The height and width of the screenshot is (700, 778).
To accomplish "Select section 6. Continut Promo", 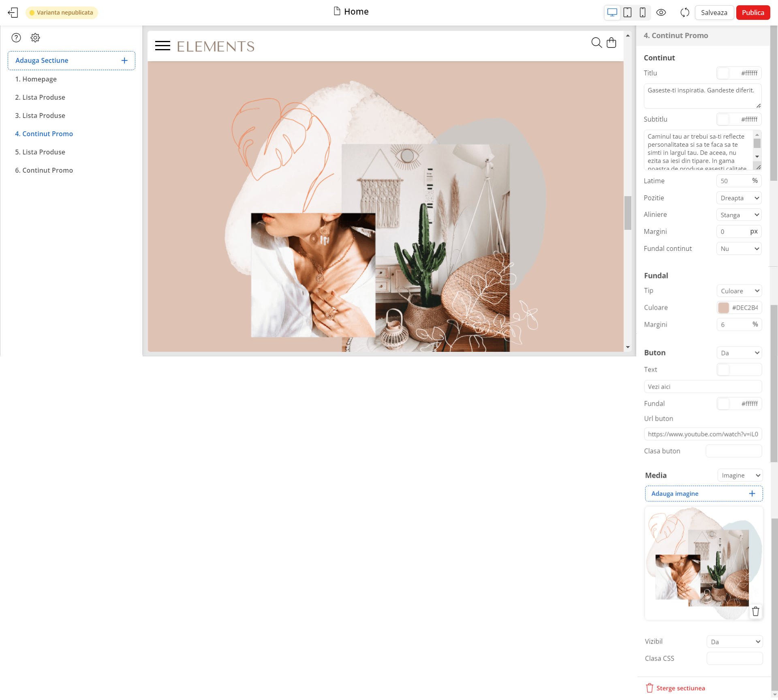I will (x=44, y=170).
